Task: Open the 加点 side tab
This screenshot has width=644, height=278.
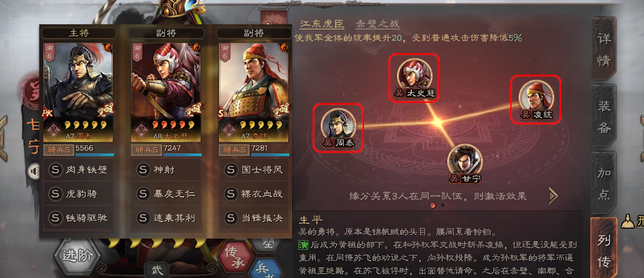Action: coord(603,184)
